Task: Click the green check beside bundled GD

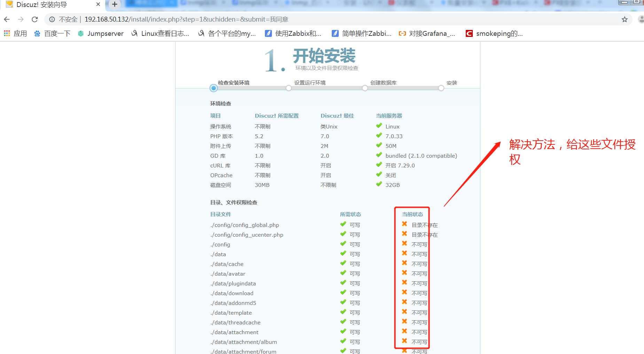Action: pos(379,155)
